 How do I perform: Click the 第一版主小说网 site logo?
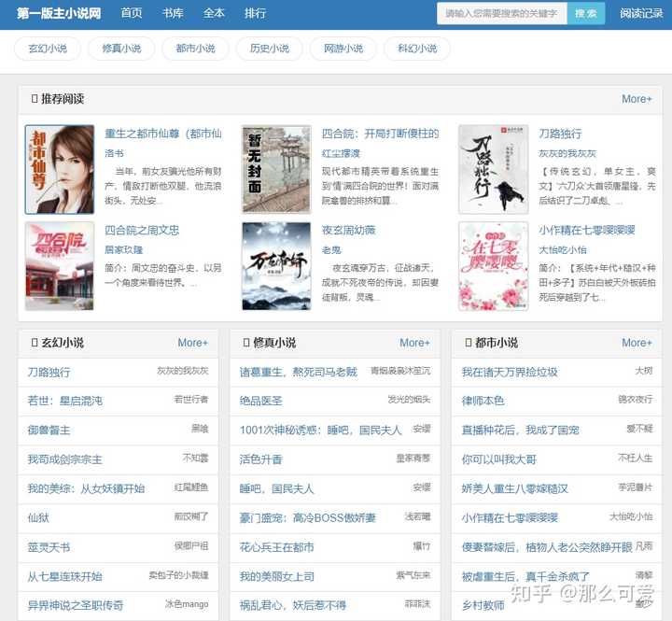[59, 13]
